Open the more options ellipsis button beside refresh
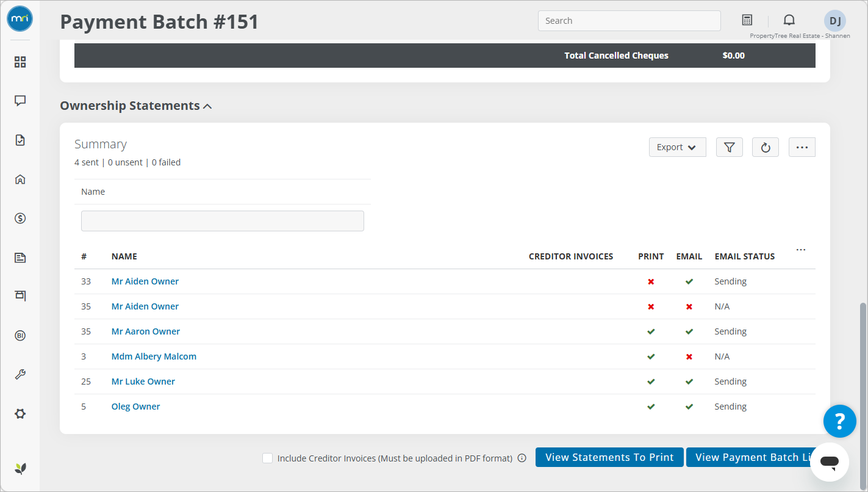 802,147
